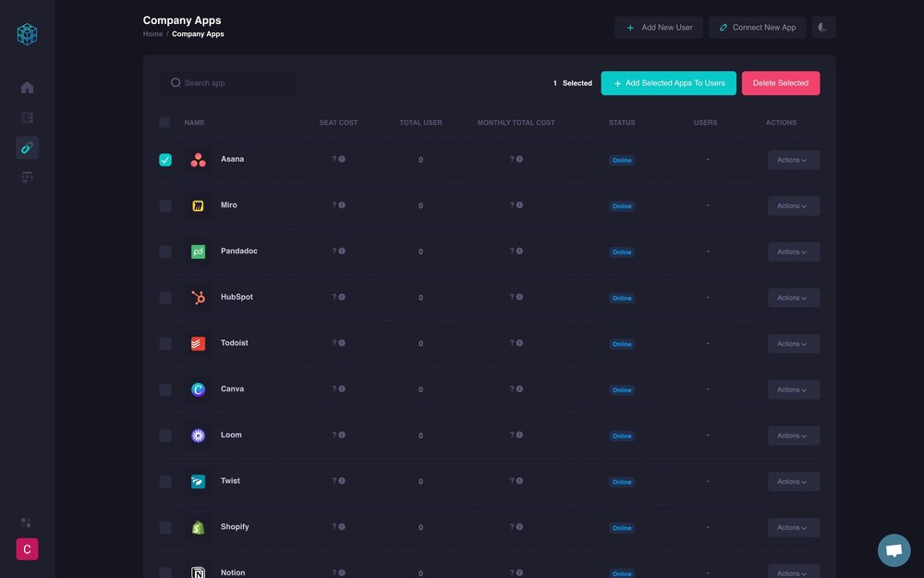
Task: Click the search app input field
Action: [x=226, y=82]
